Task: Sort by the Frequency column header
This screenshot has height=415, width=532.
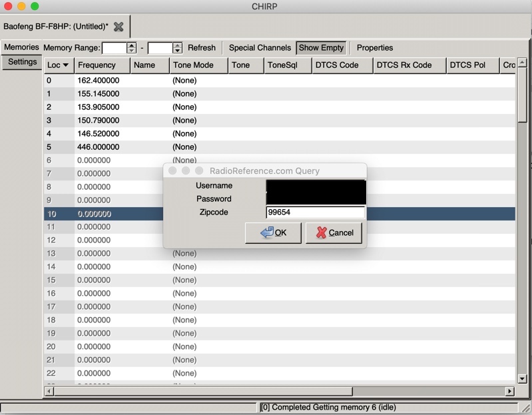Action: click(102, 65)
